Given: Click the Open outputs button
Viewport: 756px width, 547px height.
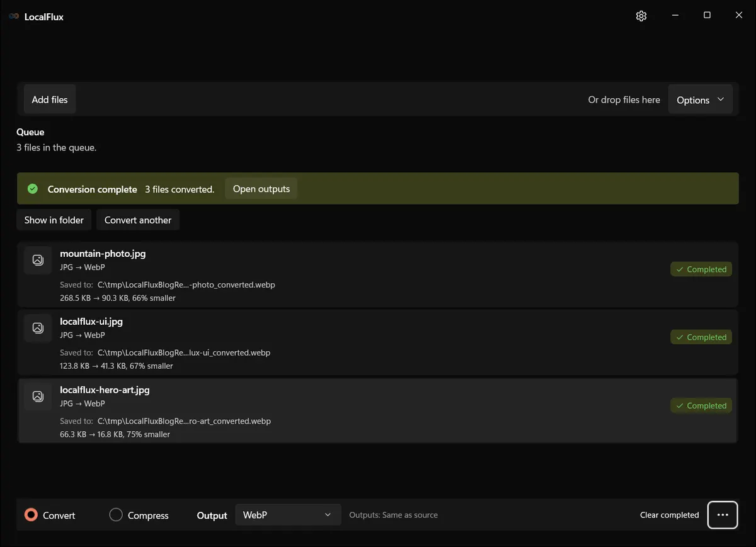Looking at the screenshot, I should 261,189.
